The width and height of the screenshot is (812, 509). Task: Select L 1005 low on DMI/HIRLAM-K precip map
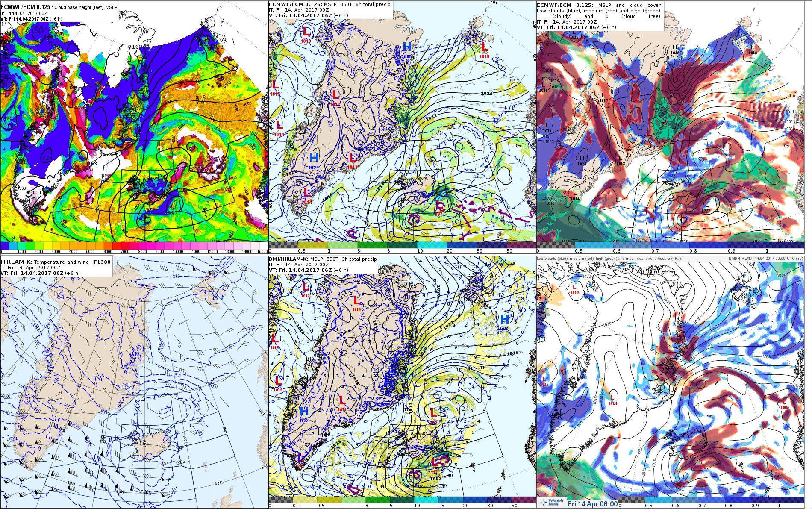pos(433,415)
